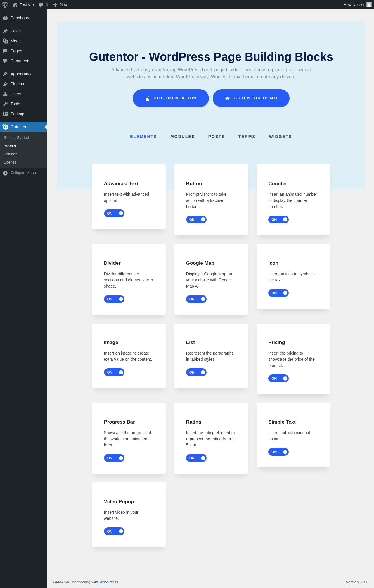374x588 pixels.
Task: Click the Appearance paintbrush icon
Action: pyautogui.click(x=5, y=74)
